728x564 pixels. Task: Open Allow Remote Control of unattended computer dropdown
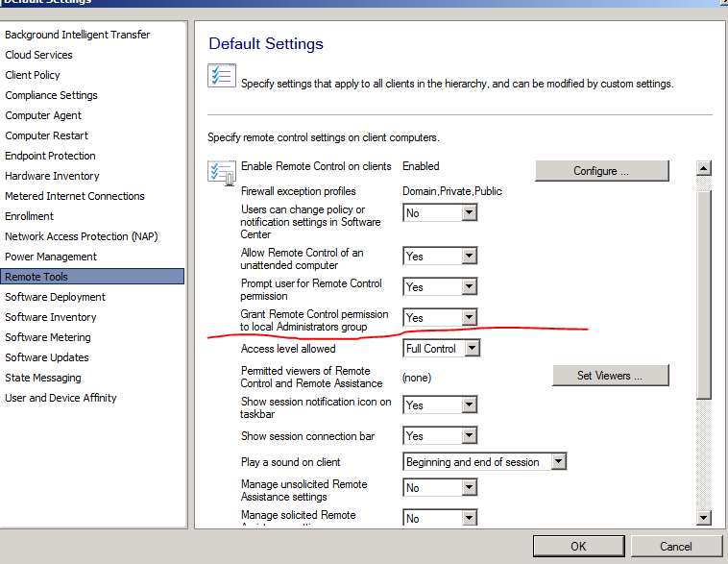(x=469, y=257)
